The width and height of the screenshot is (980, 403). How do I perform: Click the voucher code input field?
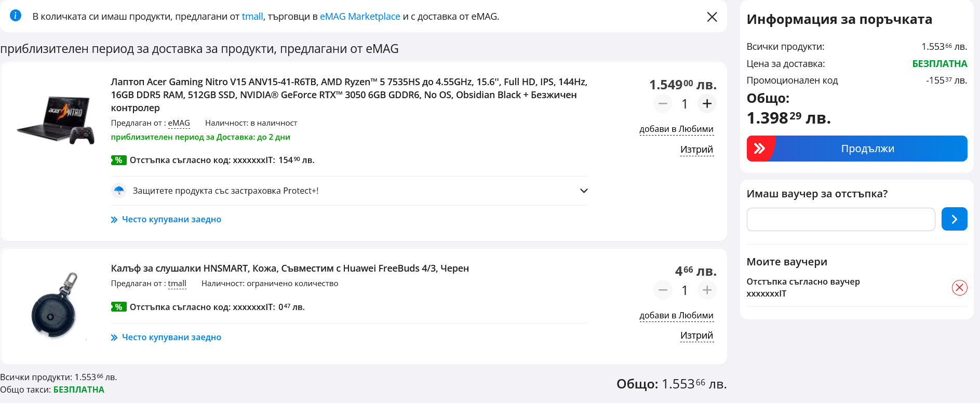click(840, 219)
